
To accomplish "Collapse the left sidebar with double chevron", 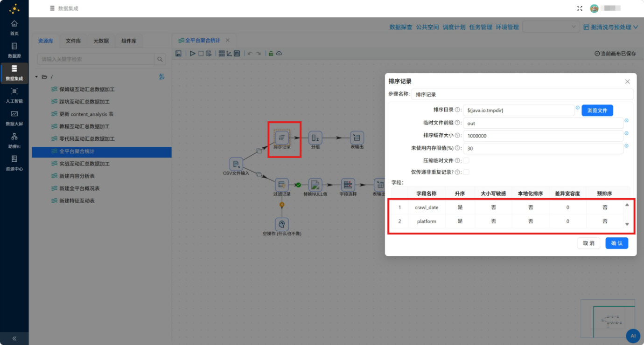I will tap(14, 338).
